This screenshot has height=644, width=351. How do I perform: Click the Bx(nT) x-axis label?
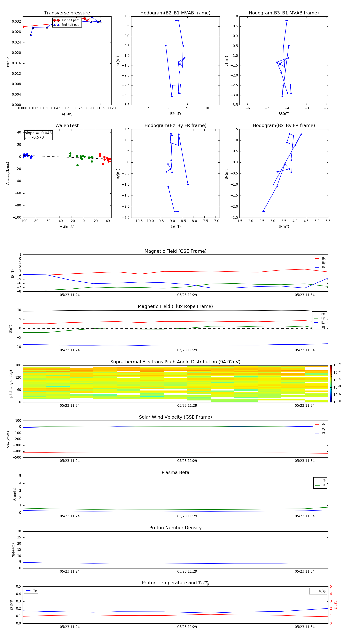(x=284, y=227)
